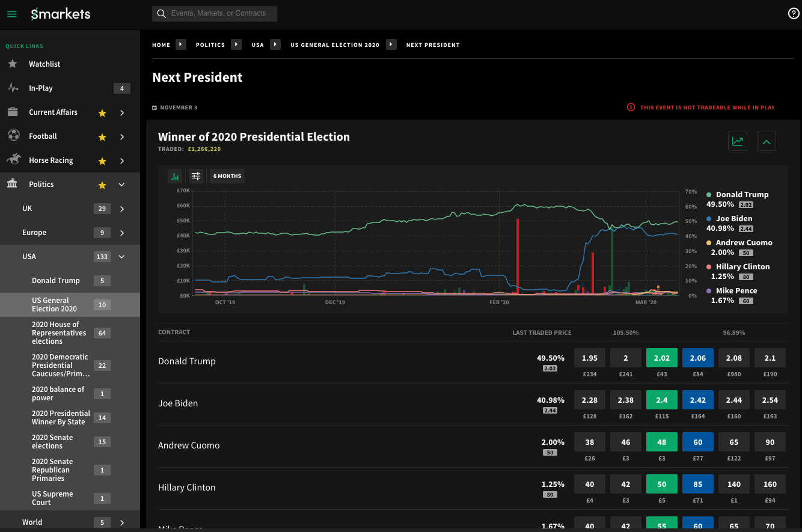
Task: Click Donald Trump green 2.02 price
Action: (661, 358)
